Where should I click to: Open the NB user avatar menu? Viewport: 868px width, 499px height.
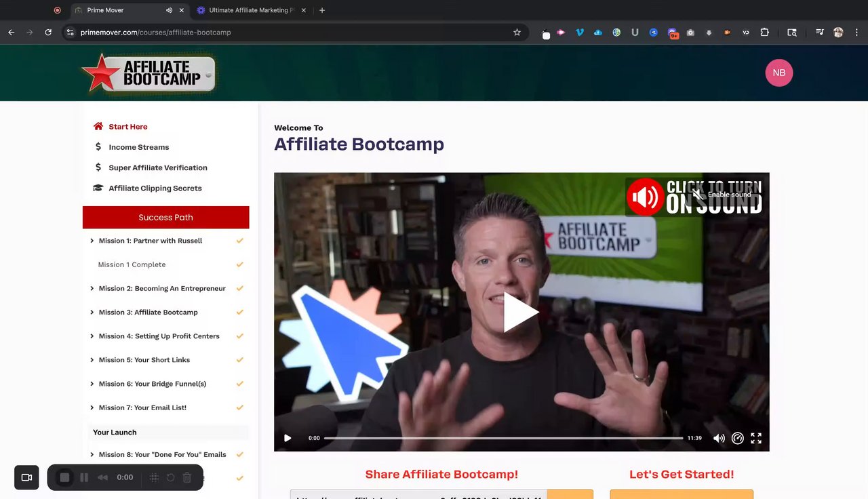(x=779, y=73)
